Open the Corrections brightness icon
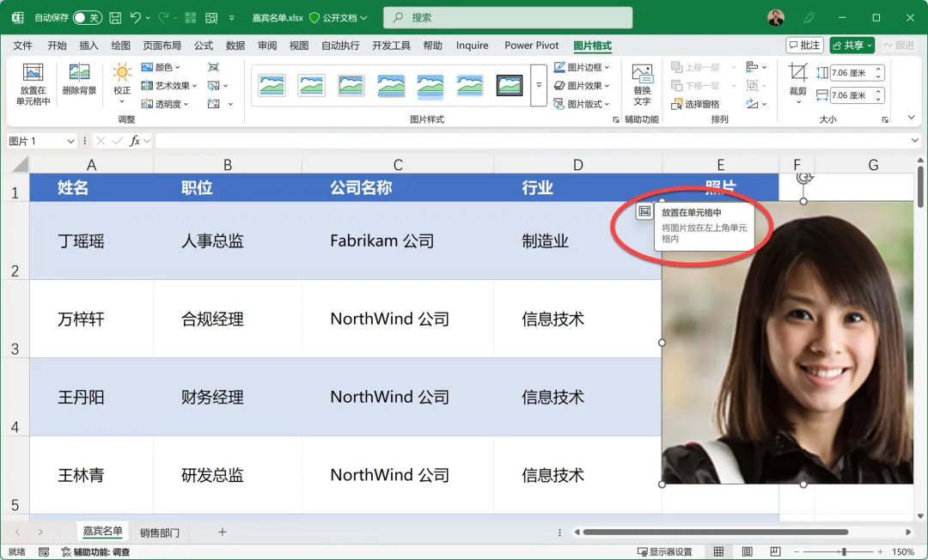The width and height of the screenshot is (928, 560). click(122, 73)
